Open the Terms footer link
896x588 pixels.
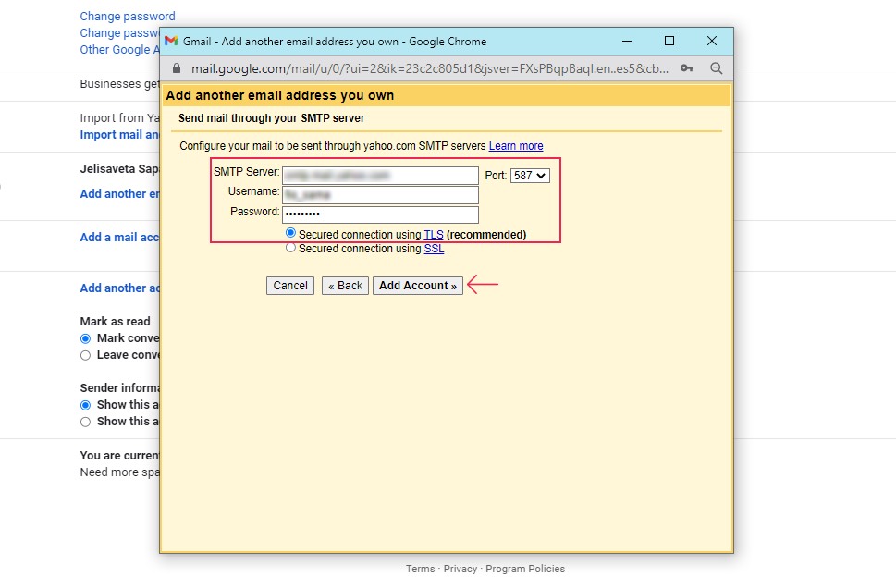point(421,569)
